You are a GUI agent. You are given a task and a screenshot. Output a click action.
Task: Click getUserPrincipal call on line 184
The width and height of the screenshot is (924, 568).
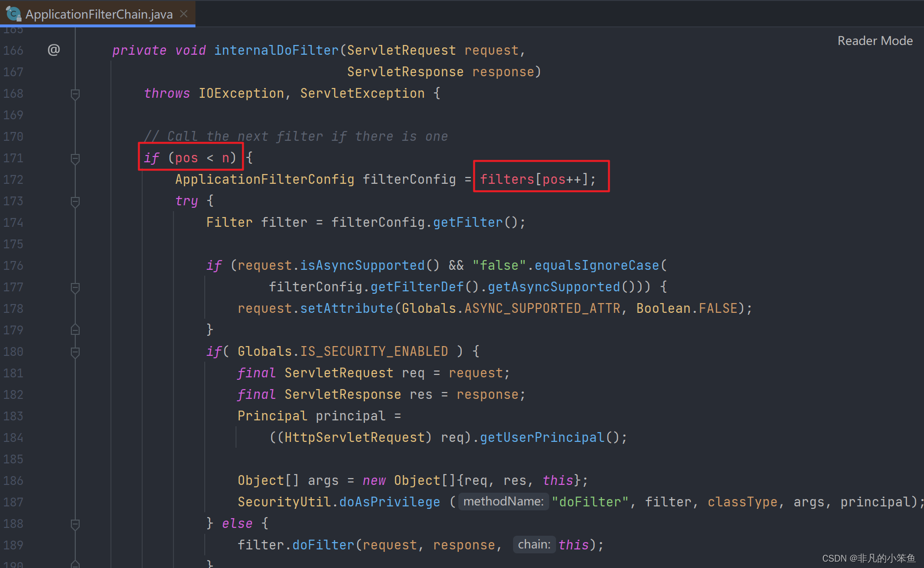click(x=542, y=437)
